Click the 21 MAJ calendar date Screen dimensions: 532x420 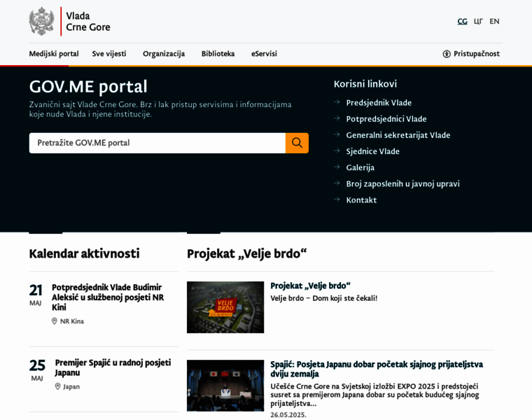pos(36,295)
